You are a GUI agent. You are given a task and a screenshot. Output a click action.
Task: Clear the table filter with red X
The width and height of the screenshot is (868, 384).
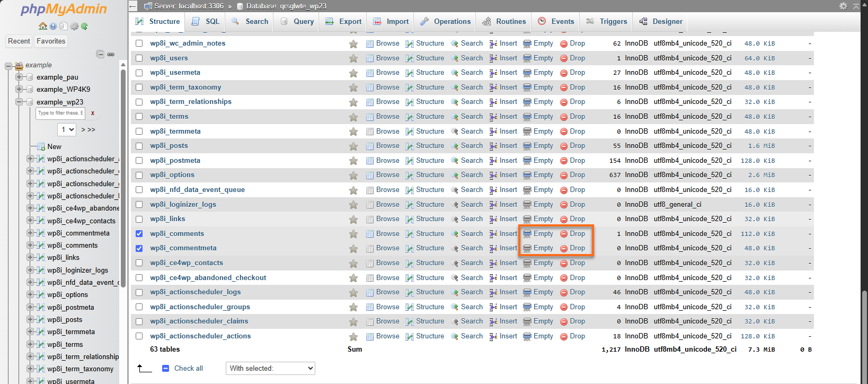[93, 113]
